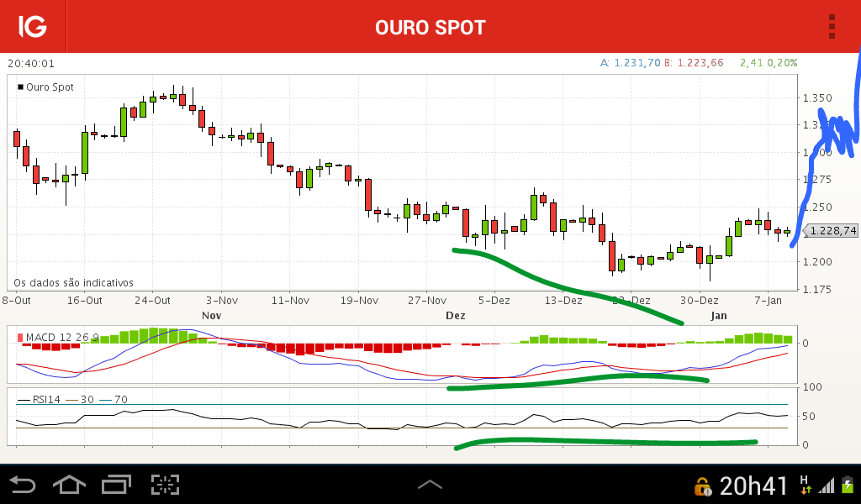
Task: Tap the 5-Dez date axis label
Action: [x=494, y=301]
